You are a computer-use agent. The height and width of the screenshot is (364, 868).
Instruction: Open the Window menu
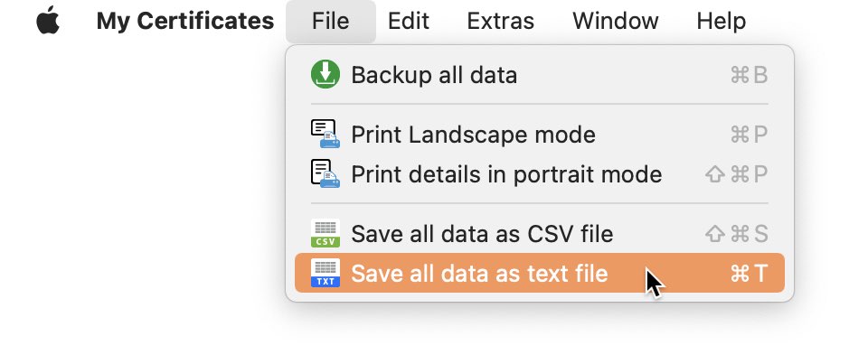pos(616,21)
